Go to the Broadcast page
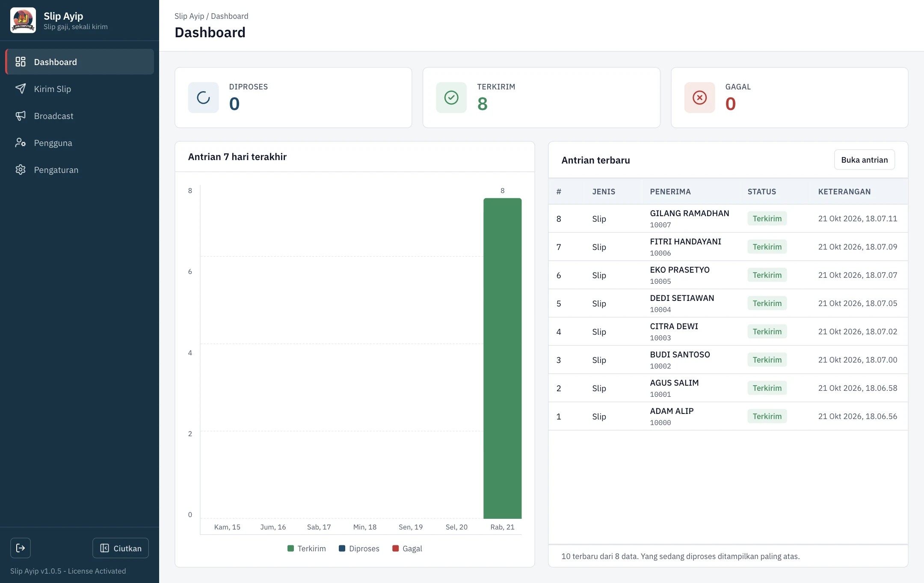The image size is (924, 583). [x=80, y=116]
